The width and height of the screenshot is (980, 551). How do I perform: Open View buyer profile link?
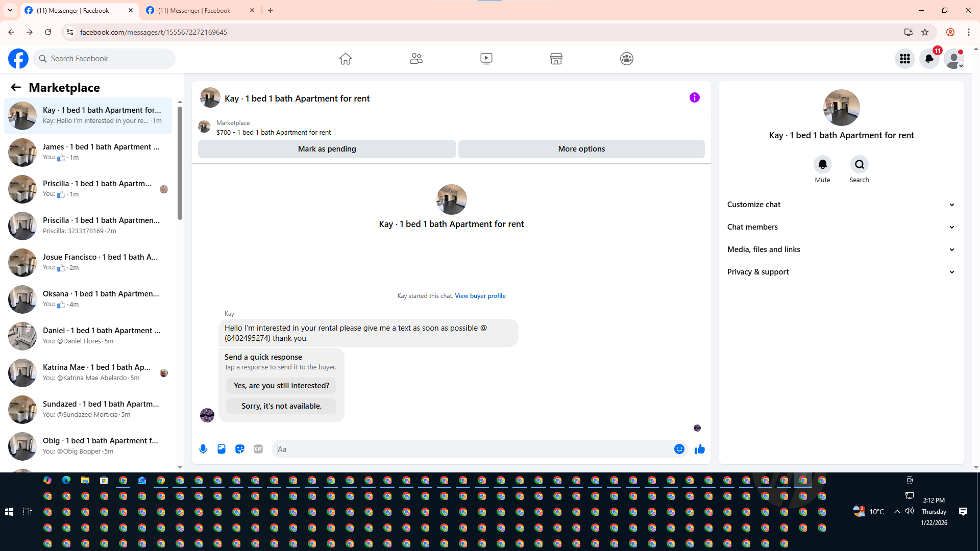[x=480, y=296]
